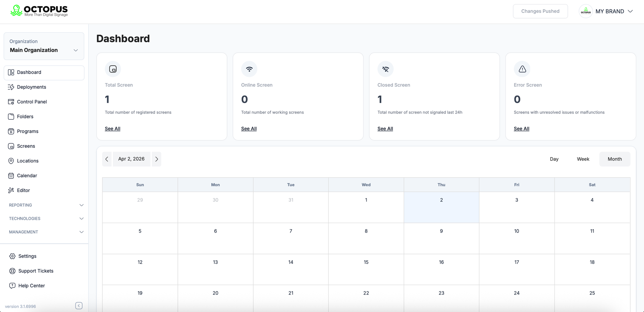
Task: Collapse sidebar using bottom arrow icon
Action: click(x=79, y=306)
